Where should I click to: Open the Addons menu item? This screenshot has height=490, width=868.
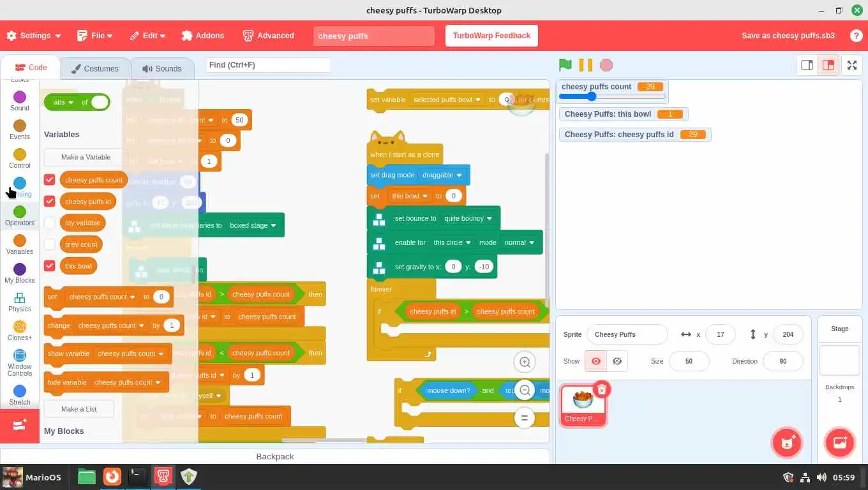(203, 36)
